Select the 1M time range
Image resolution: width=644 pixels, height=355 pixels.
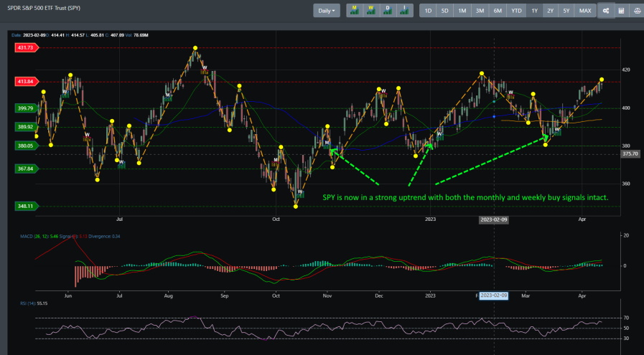click(462, 11)
